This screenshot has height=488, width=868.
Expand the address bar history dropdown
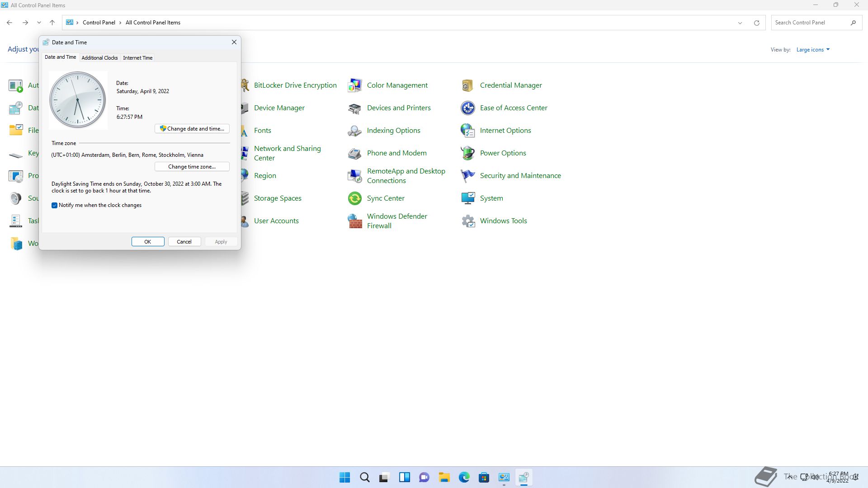coord(740,23)
